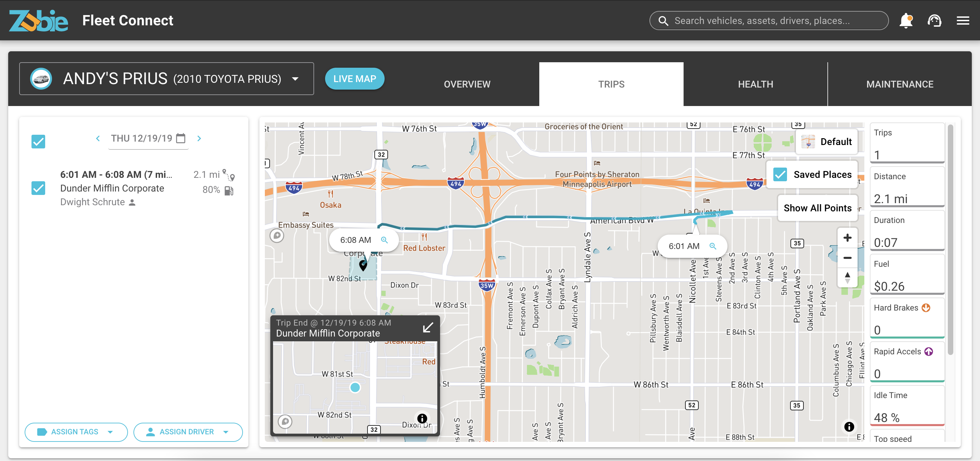Viewport: 980px width, 461px height.
Task: Toggle the Saved Places checkbox
Action: point(780,175)
